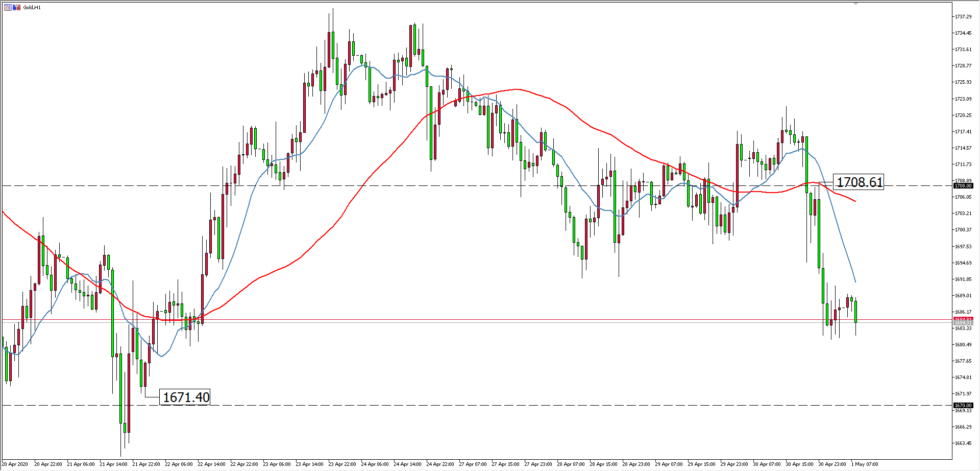Click the 1671.40 price label box
The height and width of the screenshot is (471, 980).
(x=186, y=397)
